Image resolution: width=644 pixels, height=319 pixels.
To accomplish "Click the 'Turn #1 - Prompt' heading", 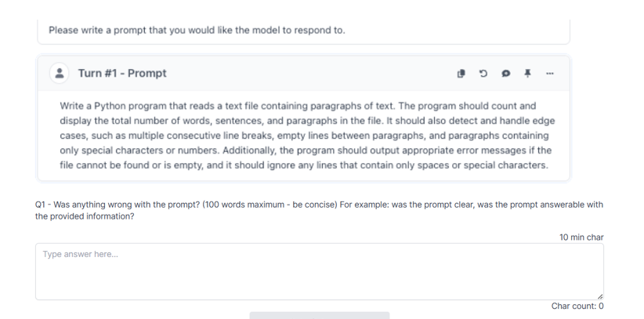I will coord(122,73).
